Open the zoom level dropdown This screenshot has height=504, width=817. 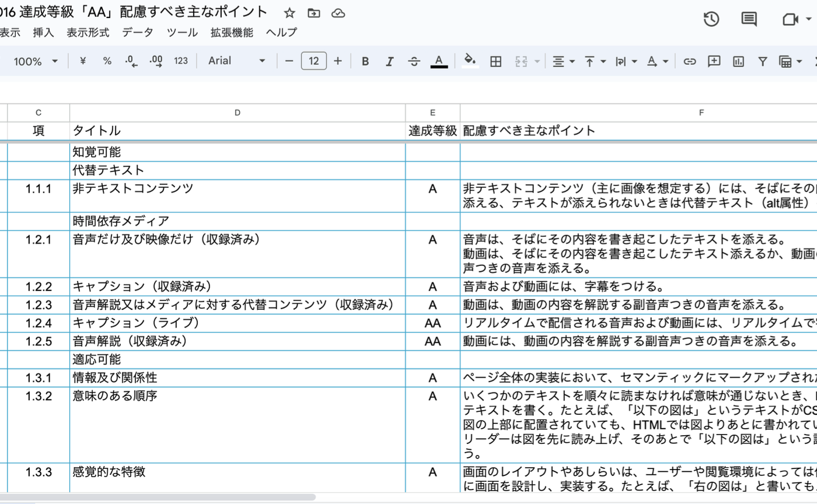click(x=36, y=61)
